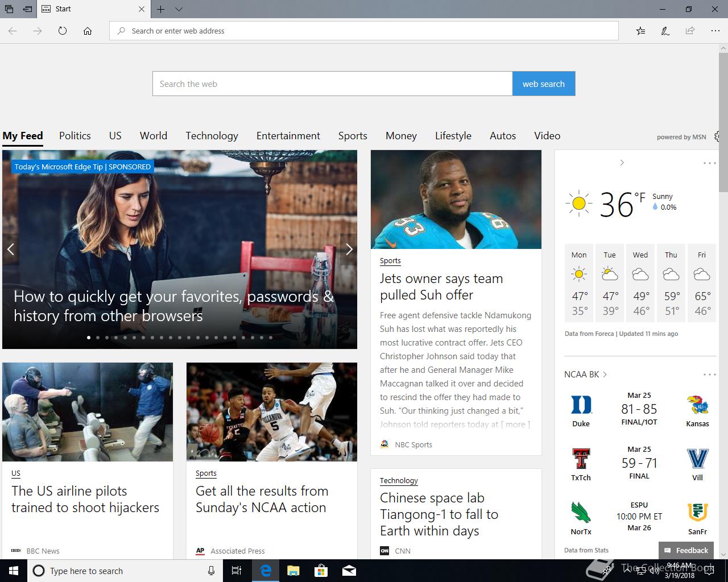This screenshot has height=582, width=728.
Task: Open the Add notes pen icon
Action: 665,31
